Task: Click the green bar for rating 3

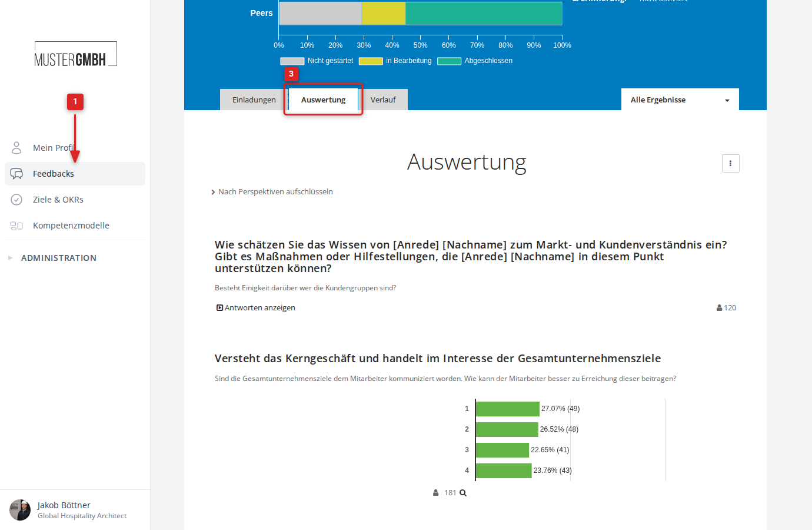Action: [502, 450]
